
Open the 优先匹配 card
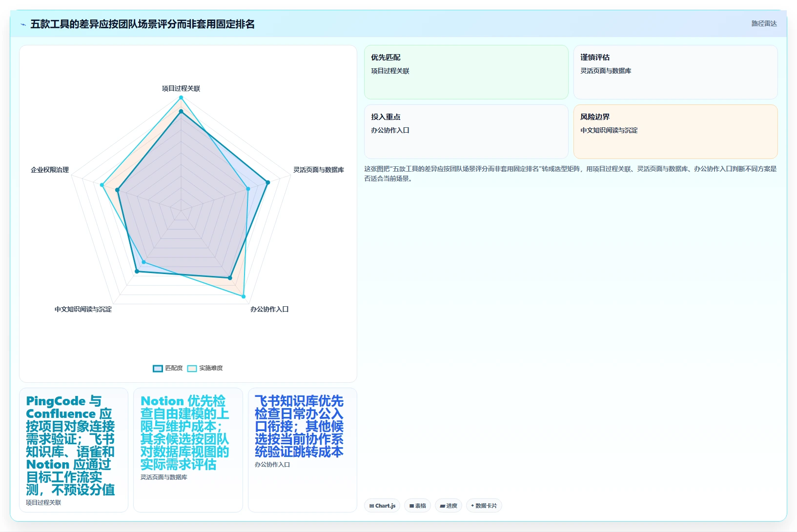pyautogui.click(x=466, y=72)
